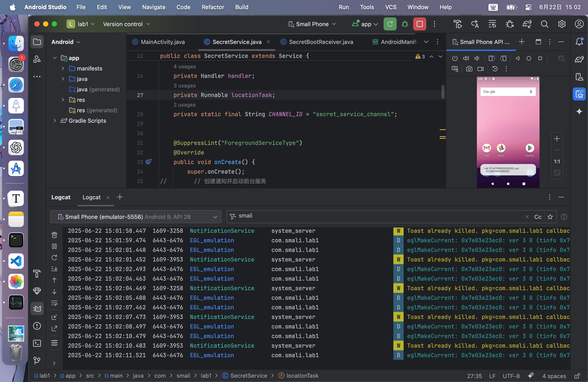The height and width of the screenshot is (382, 588).
Task: Expand the manifests folder
Action: (x=63, y=68)
